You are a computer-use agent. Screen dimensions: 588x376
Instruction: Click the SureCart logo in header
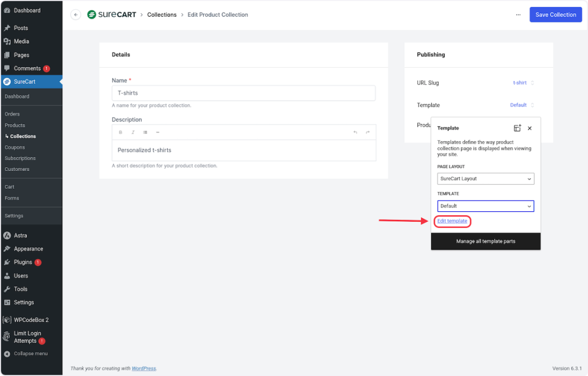tap(112, 15)
